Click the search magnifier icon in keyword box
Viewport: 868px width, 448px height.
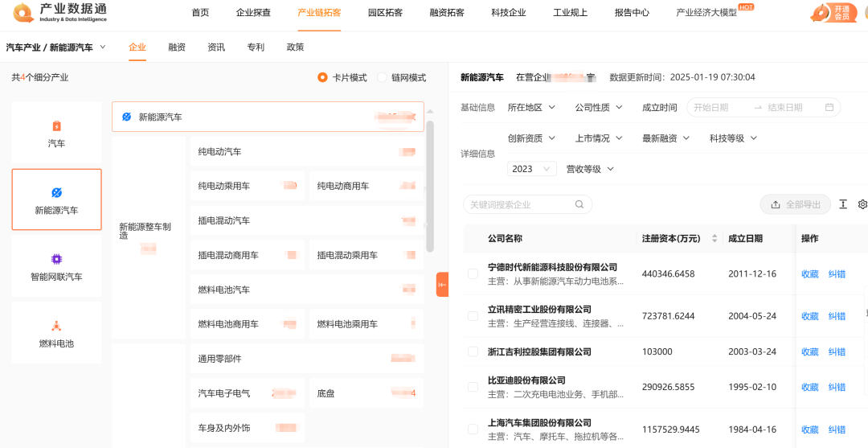coord(579,204)
